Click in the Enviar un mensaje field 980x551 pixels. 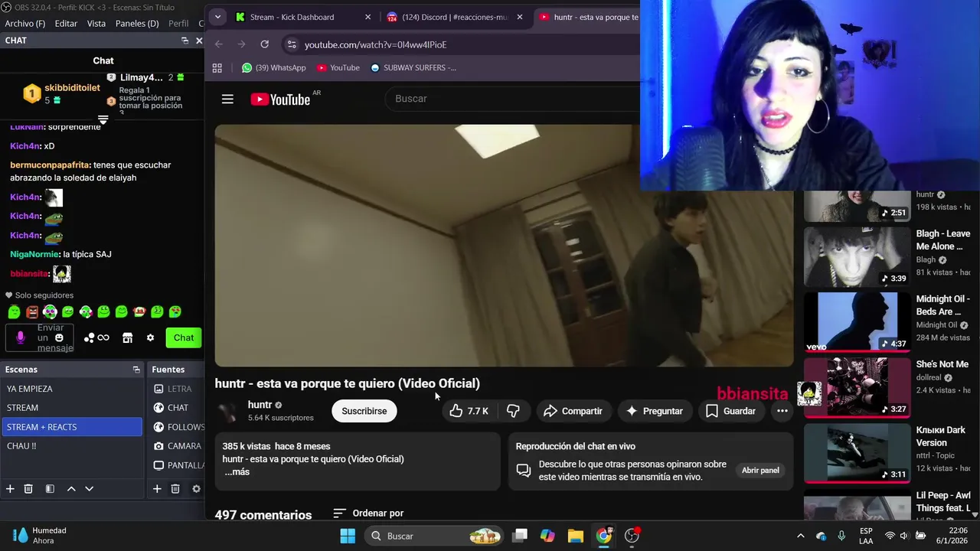click(x=40, y=337)
